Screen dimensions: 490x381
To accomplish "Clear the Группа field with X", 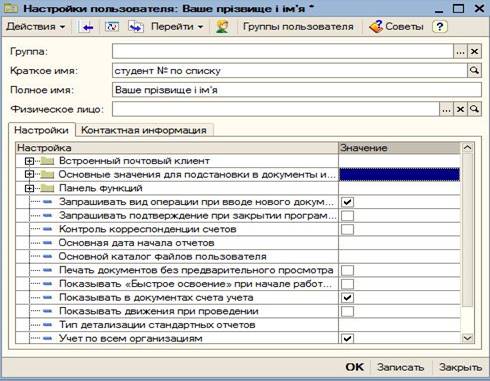I will [474, 52].
